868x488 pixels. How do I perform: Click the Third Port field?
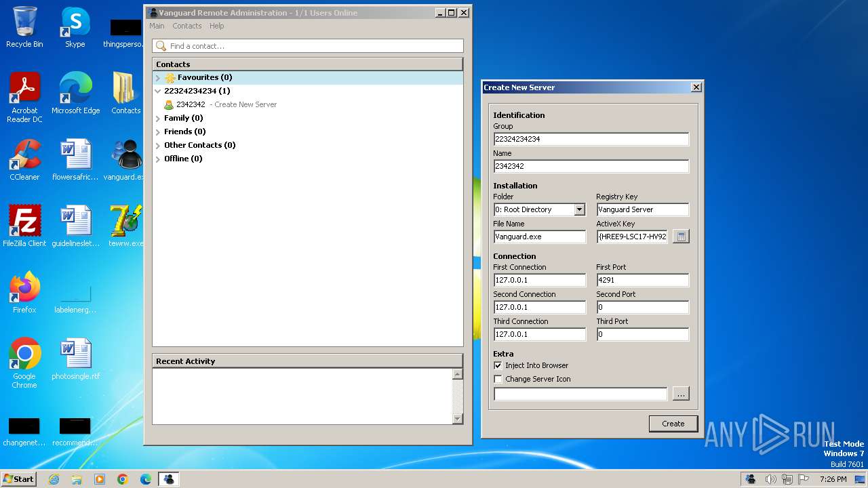click(643, 334)
